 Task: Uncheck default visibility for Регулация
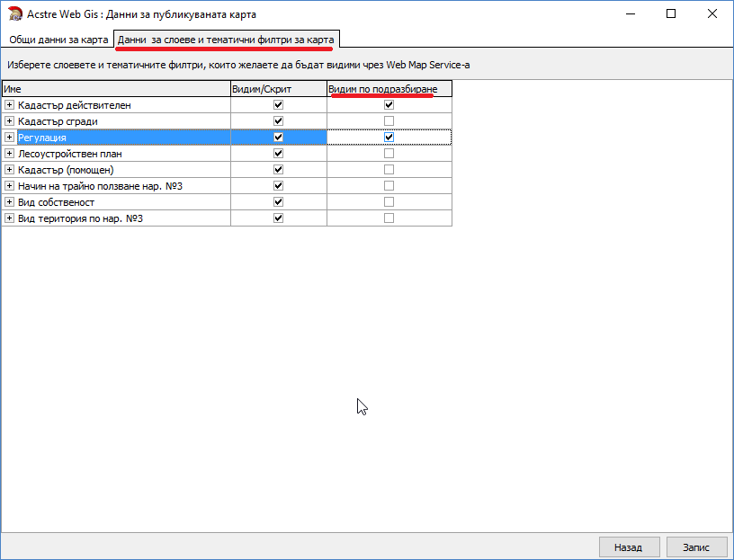389,138
